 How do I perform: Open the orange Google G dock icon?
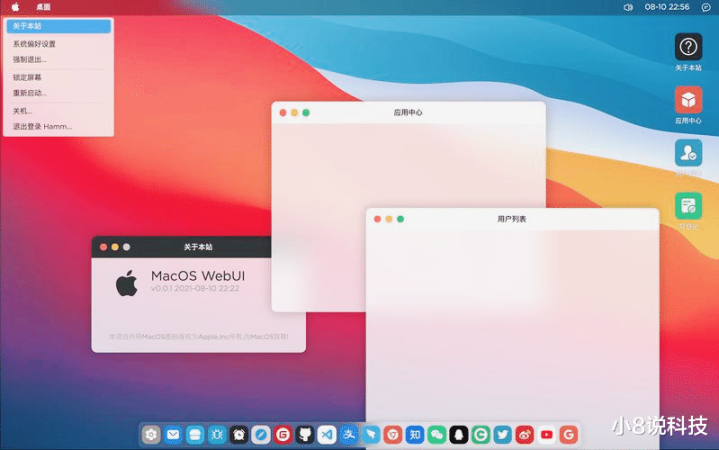pyautogui.click(x=569, y=434)
